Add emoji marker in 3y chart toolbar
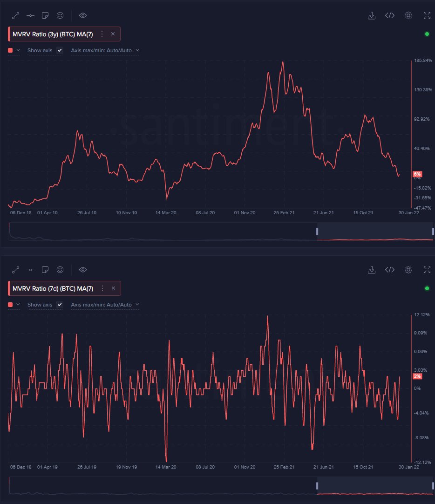Screen dimensions: 435x504 (x=60, y=15)
